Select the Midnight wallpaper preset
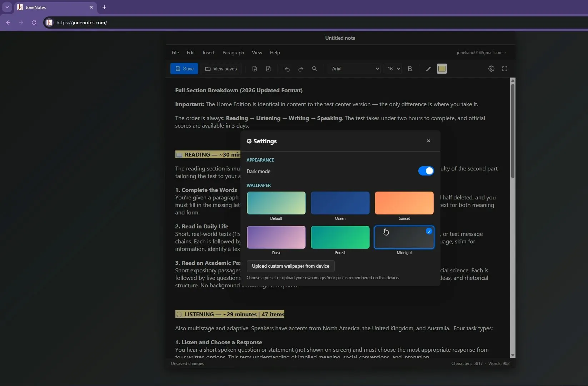This screenshot has width=588, height=386. (x=404, y=237)
